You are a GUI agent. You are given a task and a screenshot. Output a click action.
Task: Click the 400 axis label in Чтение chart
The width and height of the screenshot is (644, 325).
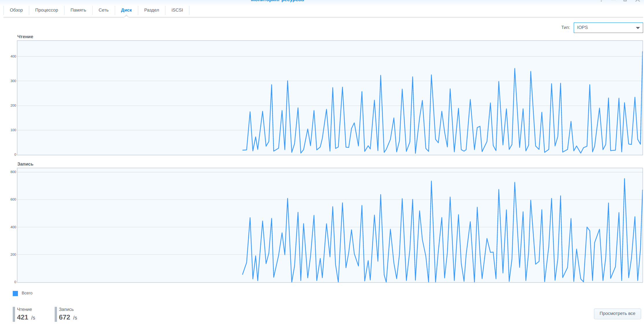pyautogui.click(x=13, y=56)
